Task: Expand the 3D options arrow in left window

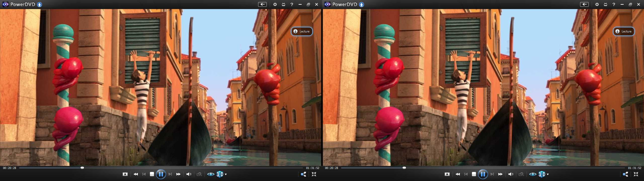Action: [x=226, y=174]
